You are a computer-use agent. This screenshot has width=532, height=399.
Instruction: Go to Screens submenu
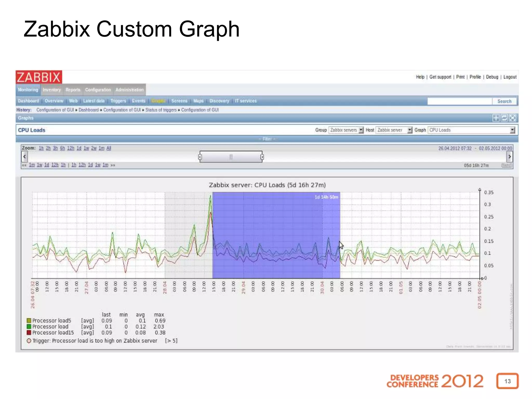[179, 101]
